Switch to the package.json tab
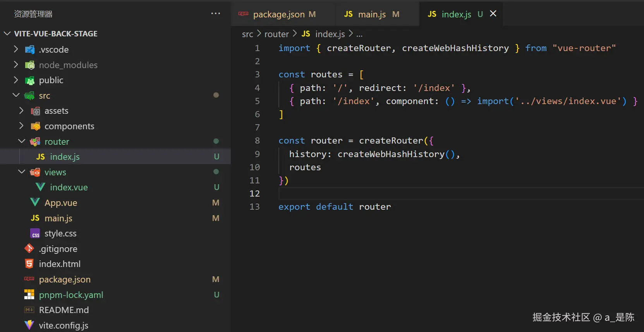The height and width of the screenshot is (332, 644). coord(283,14)
